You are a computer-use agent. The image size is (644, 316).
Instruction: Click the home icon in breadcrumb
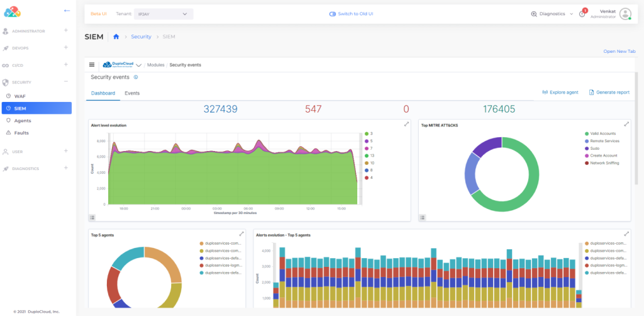coord(116,37)
